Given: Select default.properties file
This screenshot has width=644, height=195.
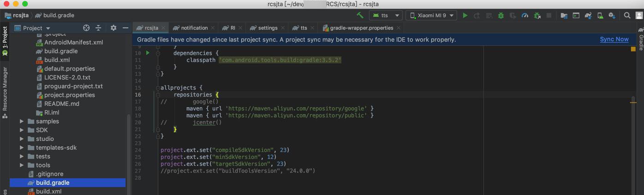Looking at the screenshot, I should (x=66, y=69).
